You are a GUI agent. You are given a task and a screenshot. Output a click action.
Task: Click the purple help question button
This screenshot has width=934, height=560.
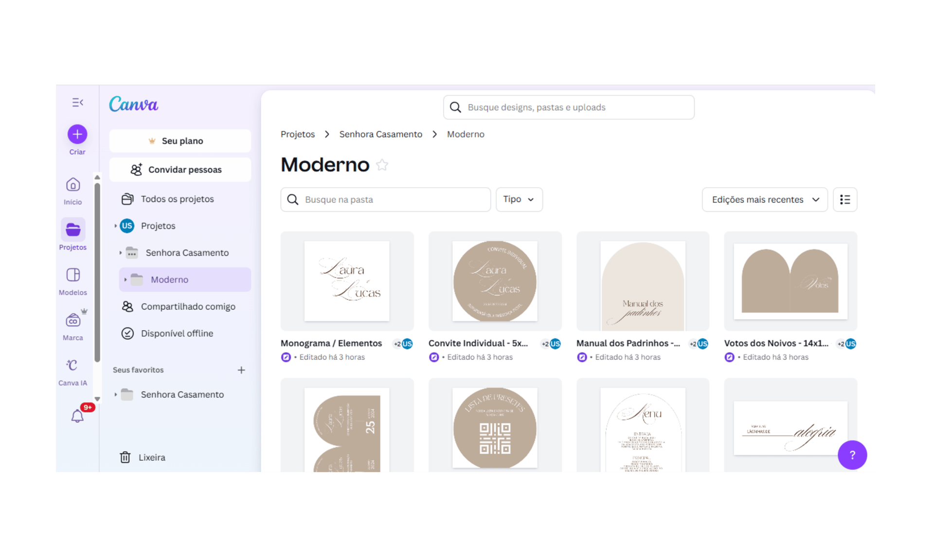coord(852,455)
